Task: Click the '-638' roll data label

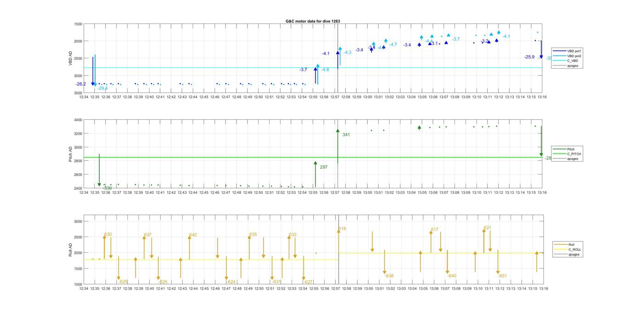Action: pos(389,276)
